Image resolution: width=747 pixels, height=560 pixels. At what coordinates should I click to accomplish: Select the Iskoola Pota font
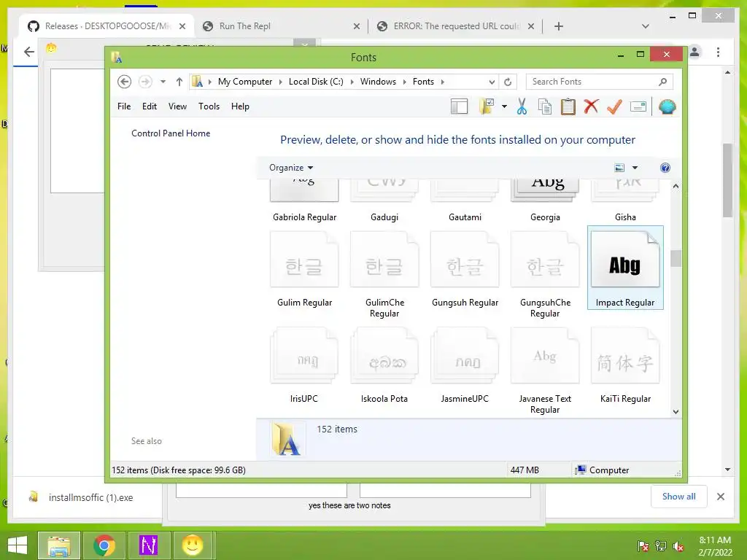[384, 365]
